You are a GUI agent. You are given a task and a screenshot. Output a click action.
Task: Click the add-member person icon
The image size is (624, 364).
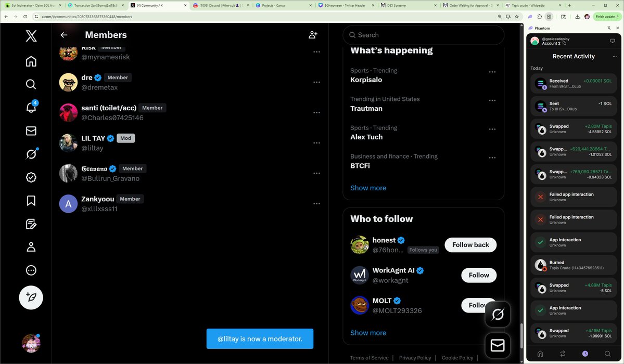pyautogui.click(x=313, y=35)
